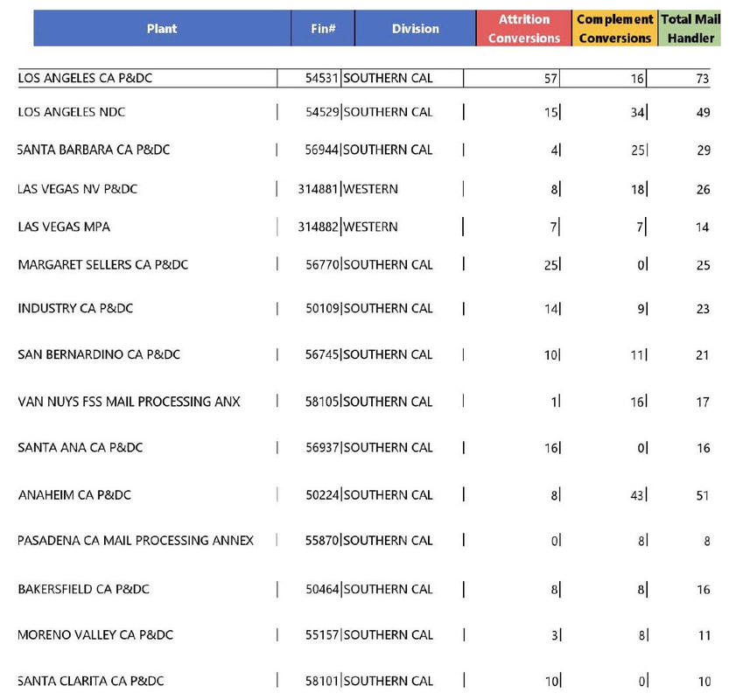Click complement value 11 for San Bernardino
The height and width of the screenshot is (700, 736).
point(637,354)
